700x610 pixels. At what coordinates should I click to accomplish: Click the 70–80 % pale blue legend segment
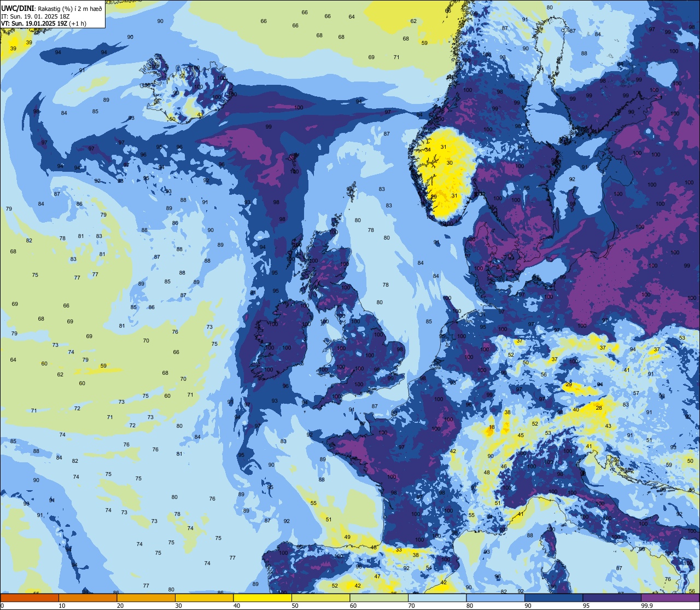[437, 597]
